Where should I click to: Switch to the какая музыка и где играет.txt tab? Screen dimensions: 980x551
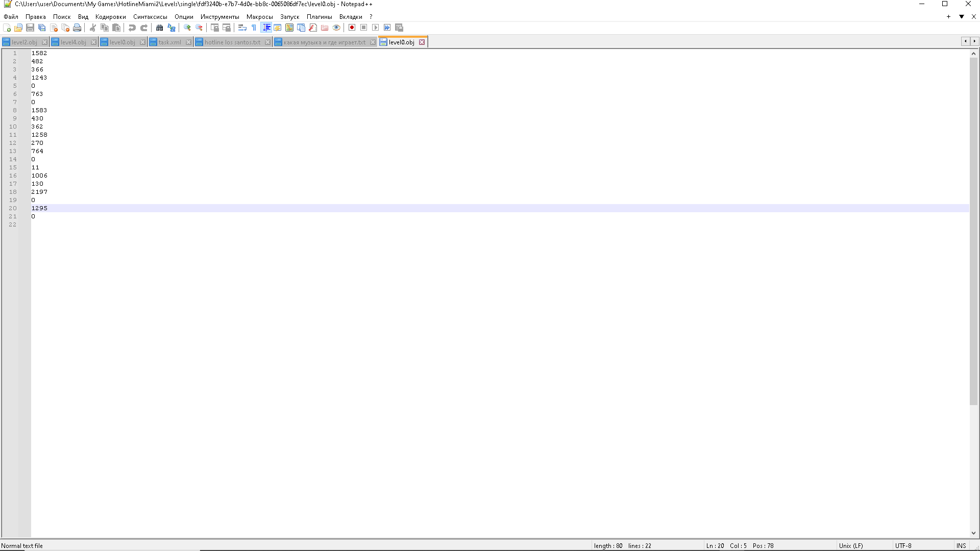(x=325, y=42)
